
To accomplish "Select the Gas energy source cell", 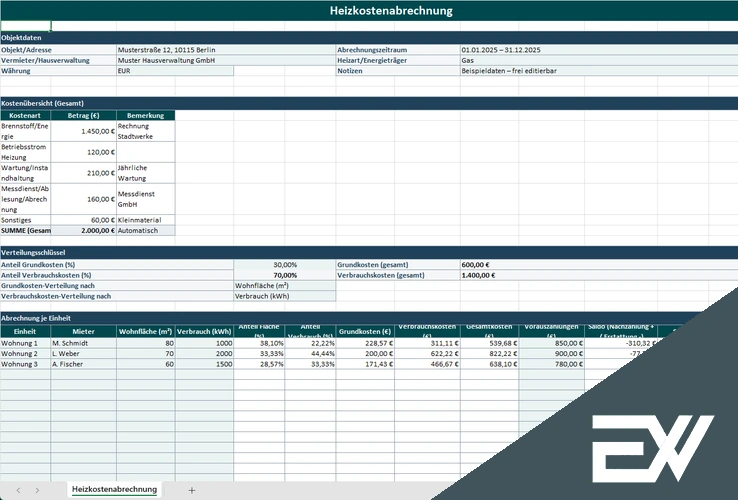I will coord(599,60).
